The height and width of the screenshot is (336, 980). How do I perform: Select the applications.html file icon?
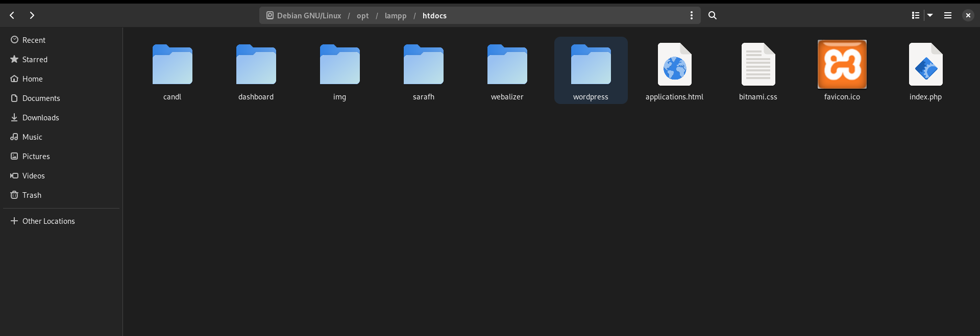[675, 64]
